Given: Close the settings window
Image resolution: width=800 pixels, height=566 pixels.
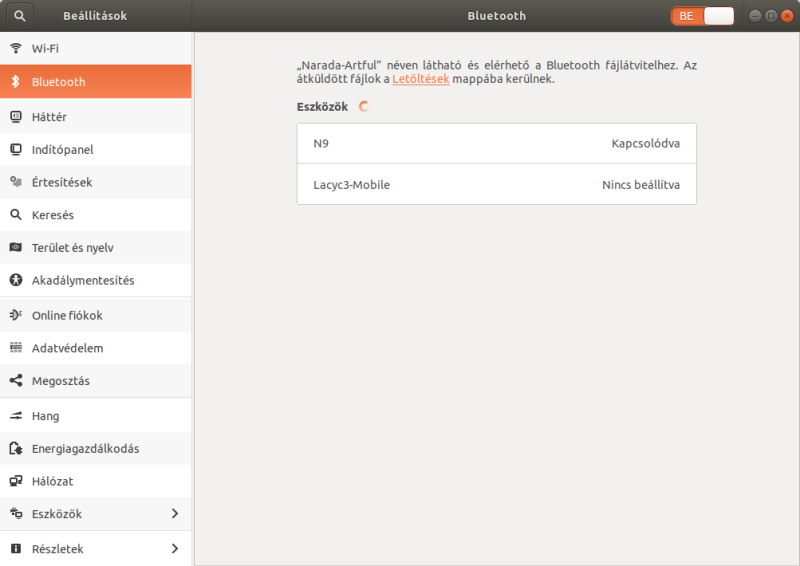Looking at the screenshot, I should point(787,16).
